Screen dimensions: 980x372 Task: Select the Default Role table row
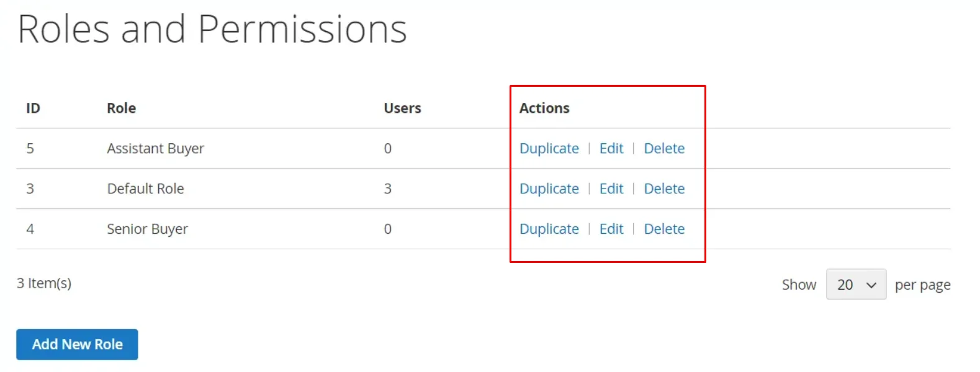coord(248,188)
